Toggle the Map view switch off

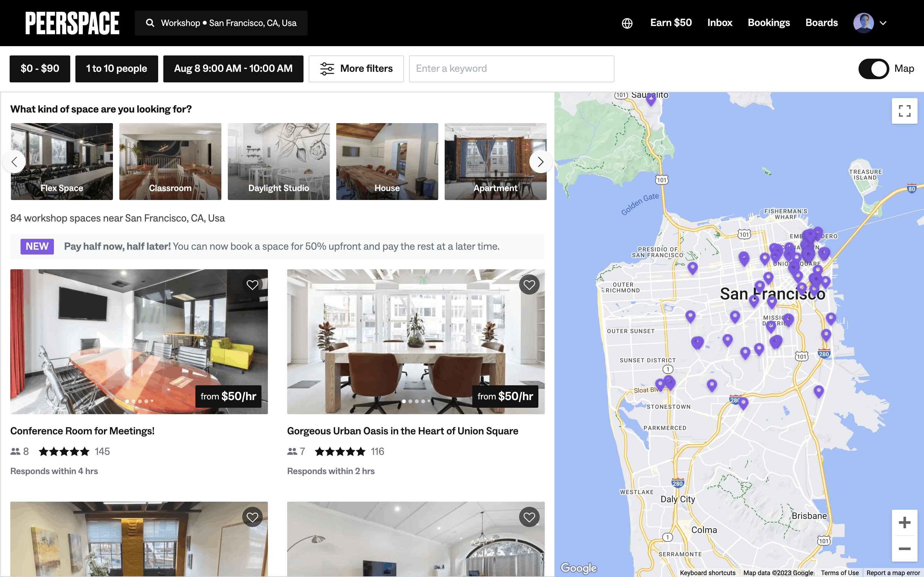[874, 69]
